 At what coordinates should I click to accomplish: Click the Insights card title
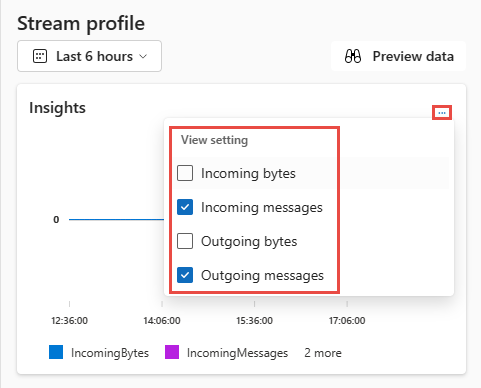click(57, 108)
